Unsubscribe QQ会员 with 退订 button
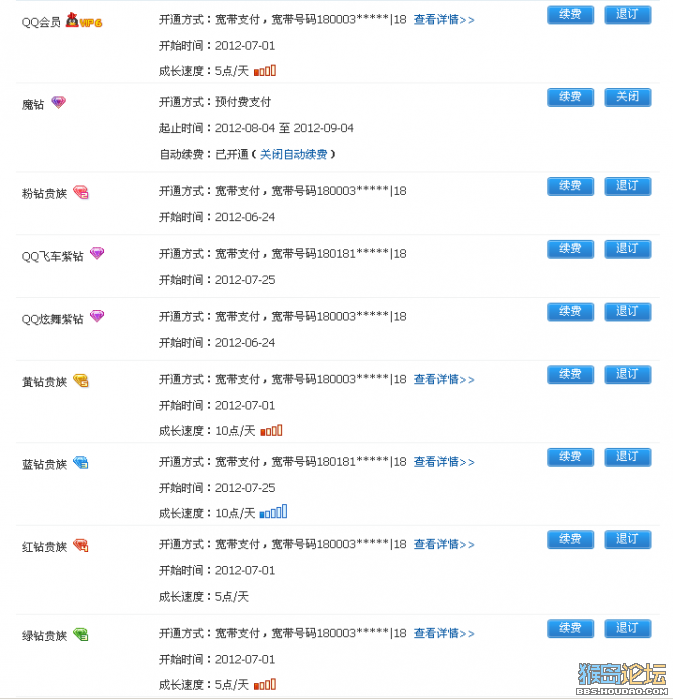Screen dimensions: 673x700 pos(627,15)
